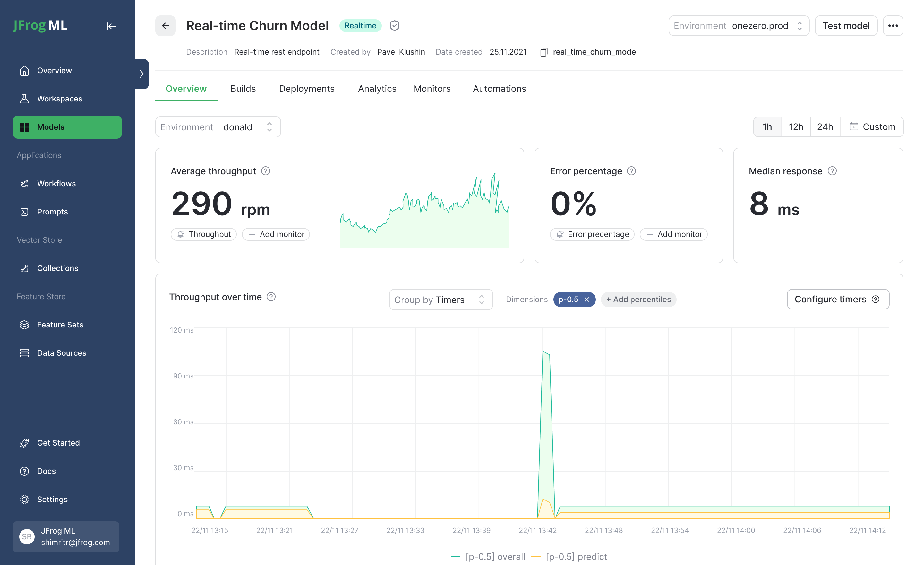The width and height of the screenshot is (924, 565).
Task: Open Prompts in the sidebar
Action: pyautogui.click(x=67, y=212)
